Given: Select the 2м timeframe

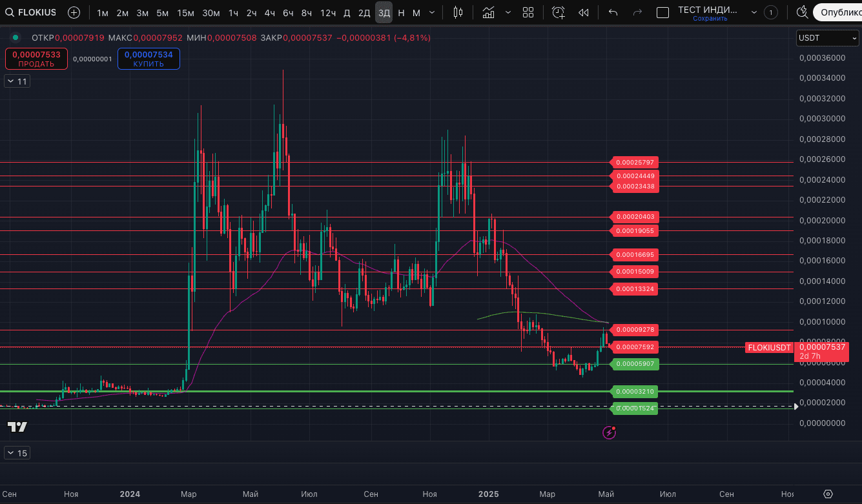Looking at the screenshot, I should point(123,12).
